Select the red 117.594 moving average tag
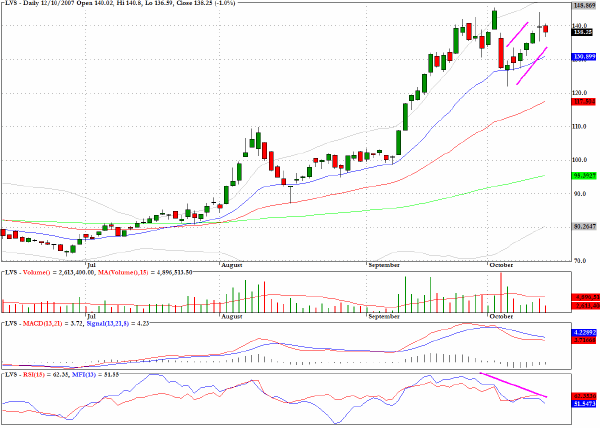This screenshot has height=428, width=600. [584, 102]
